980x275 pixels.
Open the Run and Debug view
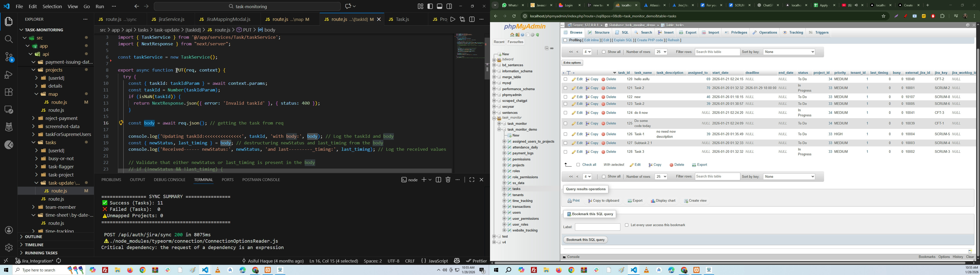click(x=9, y=75)
